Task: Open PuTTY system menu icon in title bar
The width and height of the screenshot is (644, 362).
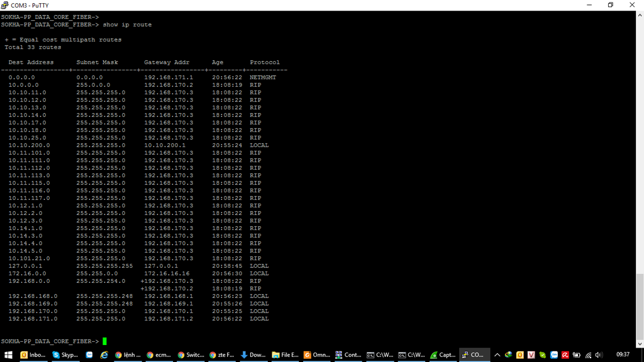Action: click(x=5, y=5)
